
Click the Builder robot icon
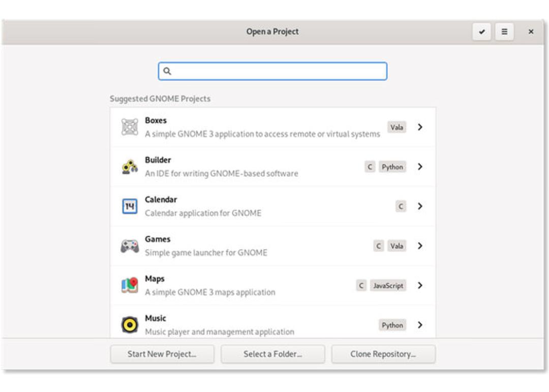(130, 167)
